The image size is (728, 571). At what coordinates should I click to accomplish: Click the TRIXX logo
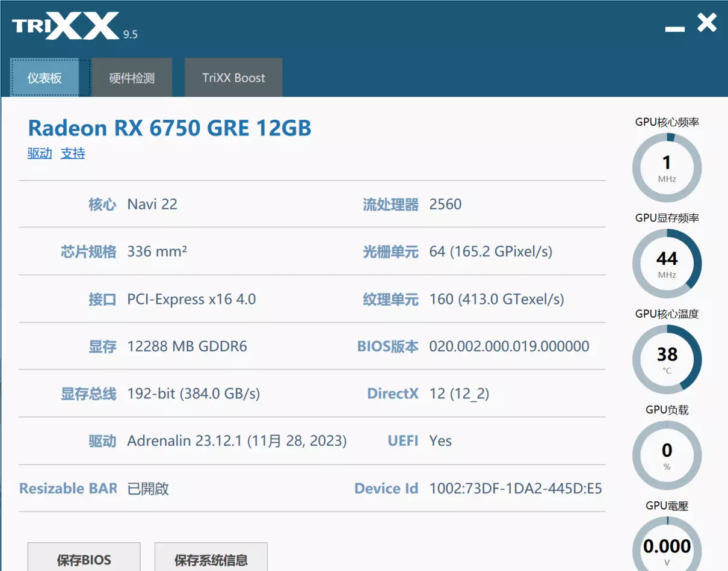[66, 26]
